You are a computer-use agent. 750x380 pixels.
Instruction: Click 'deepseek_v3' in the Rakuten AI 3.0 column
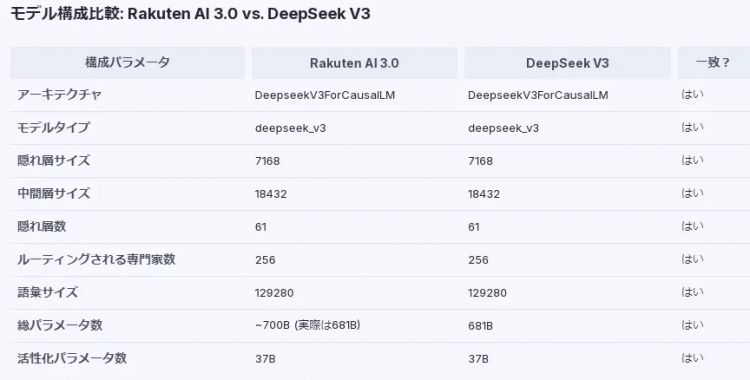click(290, 128)
